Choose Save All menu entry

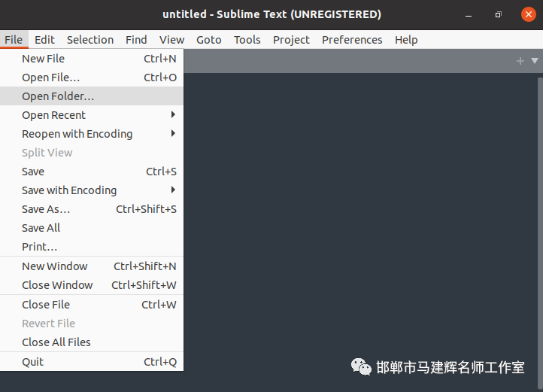[92, 228]
